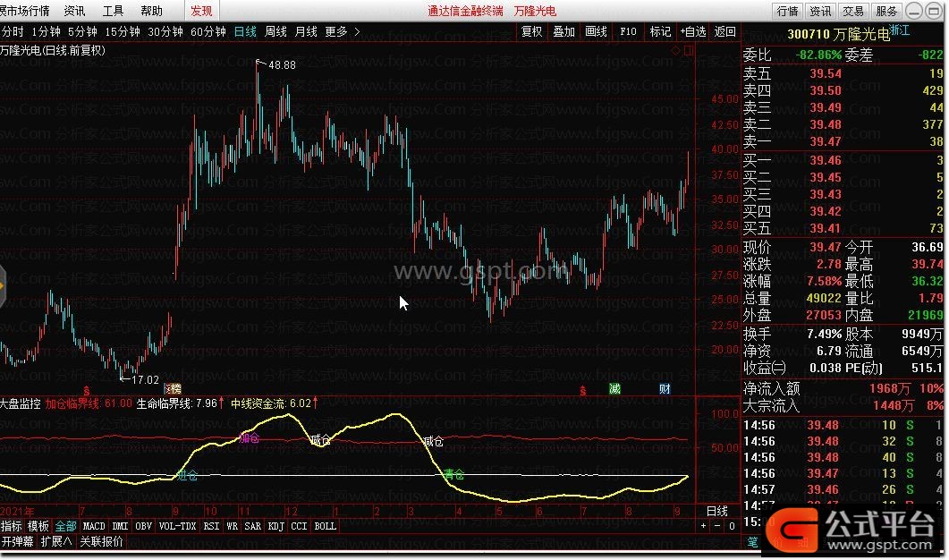Open the 工具 menu
949x560 pixels.
coord(113,11)
